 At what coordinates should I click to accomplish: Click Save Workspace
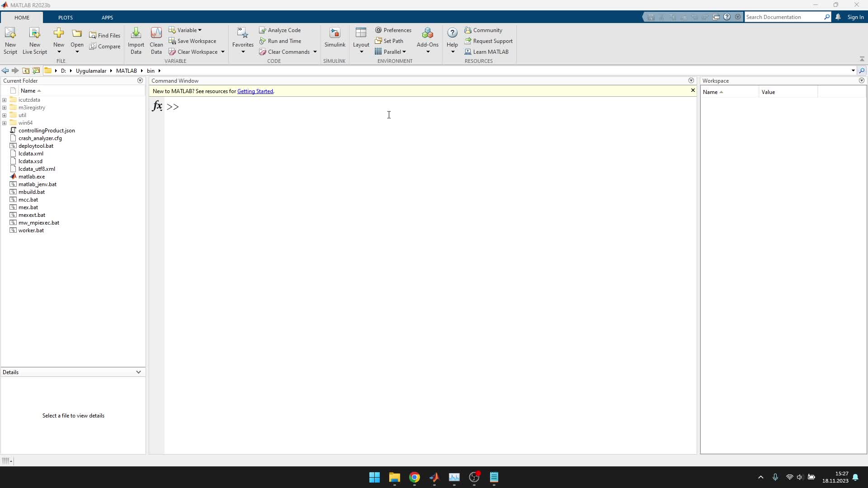pyautogui.click(x=193, y=41)
